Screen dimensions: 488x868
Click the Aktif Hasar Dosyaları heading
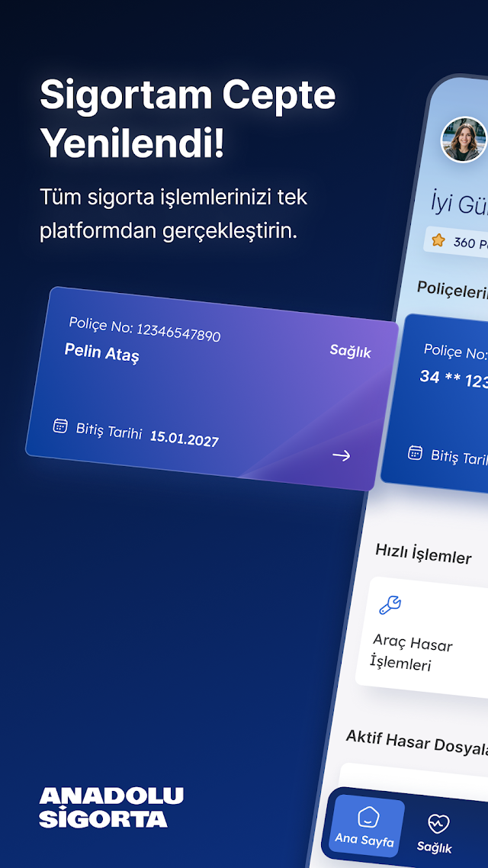[x=416, y=742]
